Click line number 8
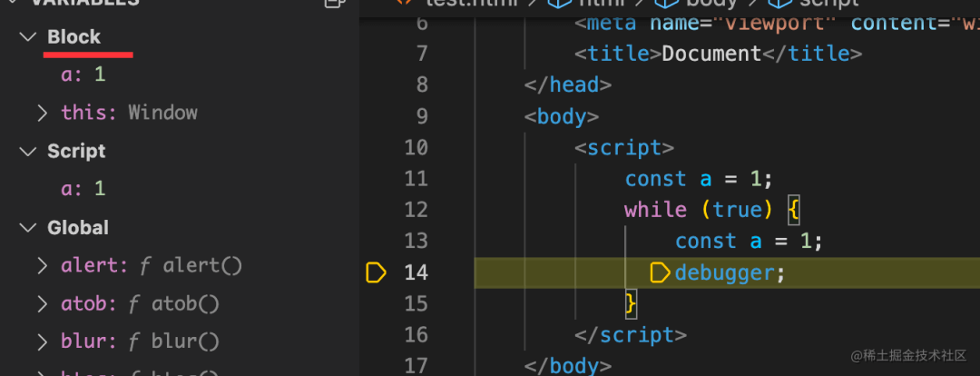 tap(421, 85)
